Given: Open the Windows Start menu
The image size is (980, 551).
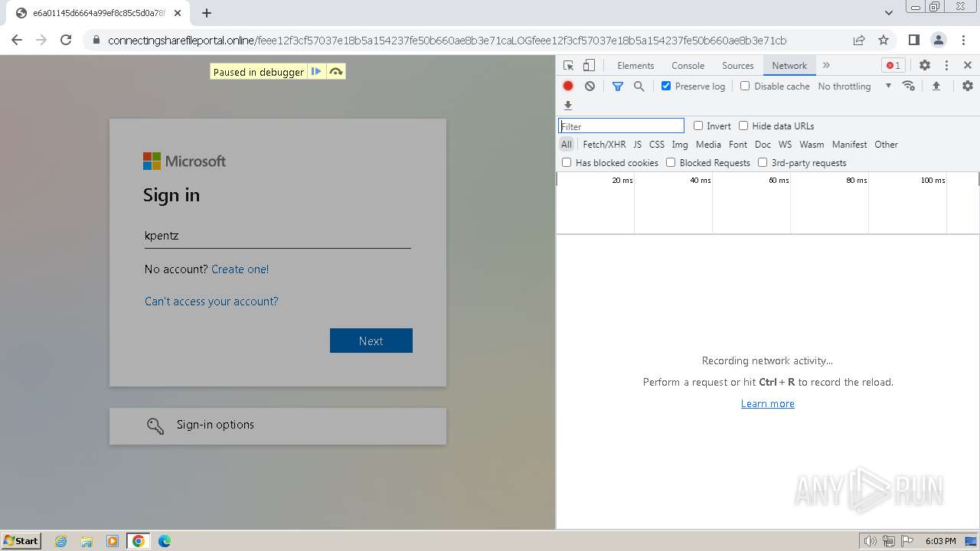Looking at the screenshot, I should pyautogui.click(x=21, y=541).
